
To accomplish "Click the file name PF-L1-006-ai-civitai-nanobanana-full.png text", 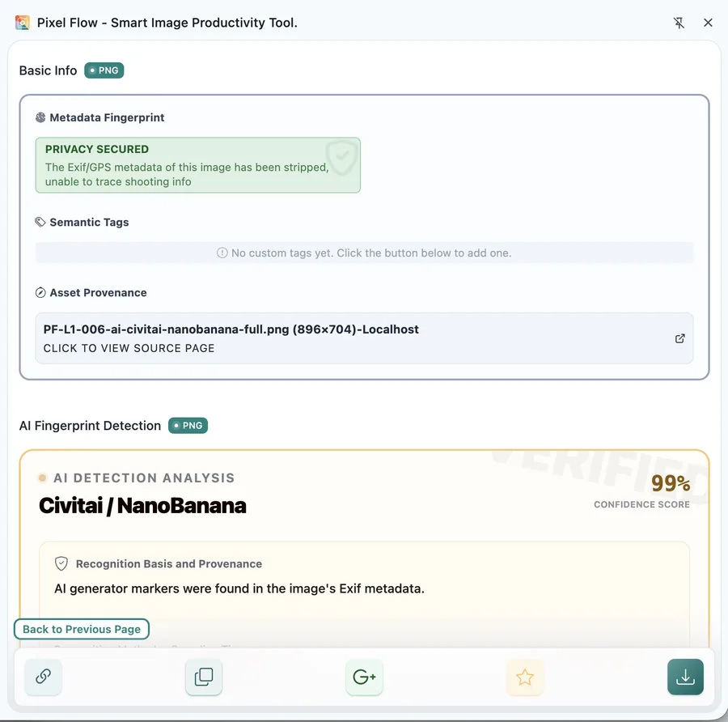I will point(166,329).
